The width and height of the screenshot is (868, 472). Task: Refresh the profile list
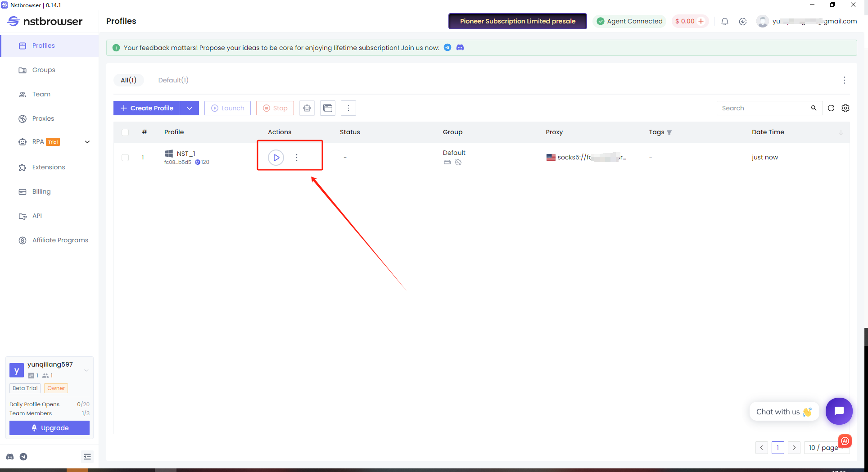[x=831, y=108]
